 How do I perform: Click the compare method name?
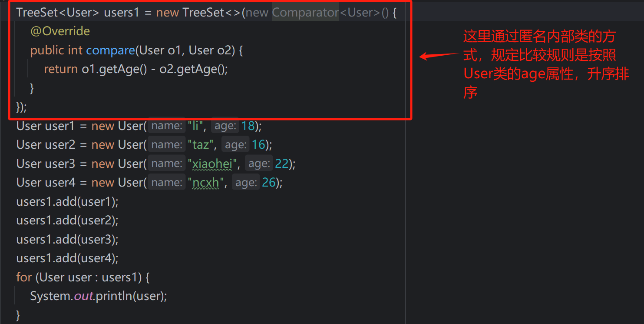tap(110, 50)
